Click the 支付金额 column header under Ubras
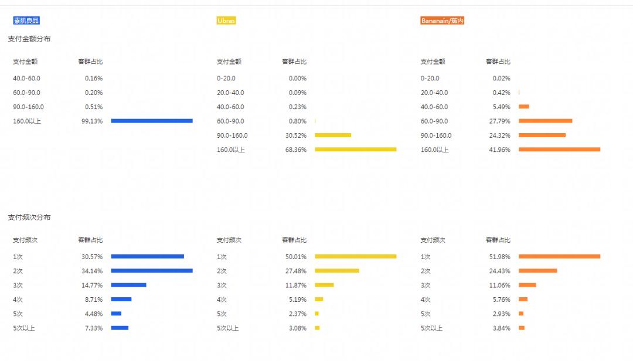This screenshot has width=633, height=364. click(229, 62)
